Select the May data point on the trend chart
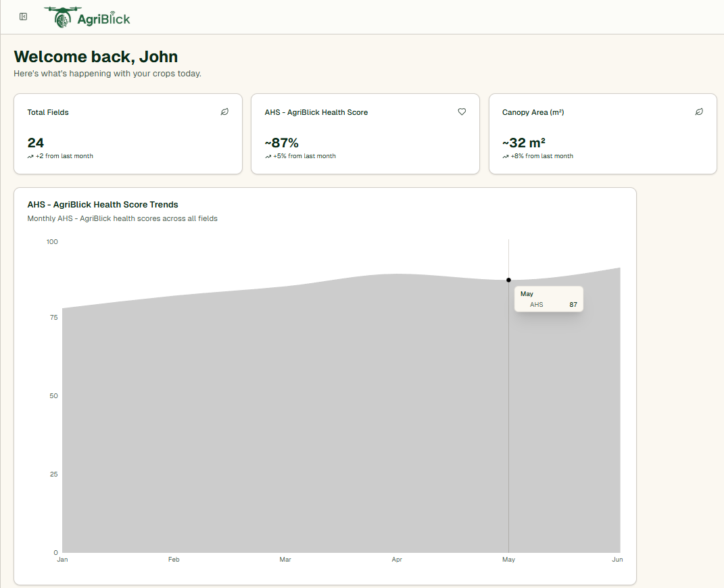The image size is (724, 588). (508, 279)
